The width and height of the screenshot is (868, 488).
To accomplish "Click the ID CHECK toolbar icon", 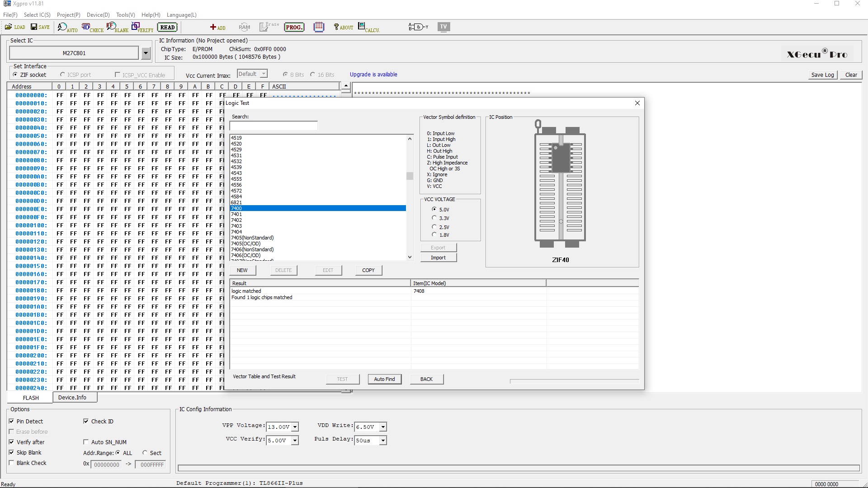I will click(92, 28).
